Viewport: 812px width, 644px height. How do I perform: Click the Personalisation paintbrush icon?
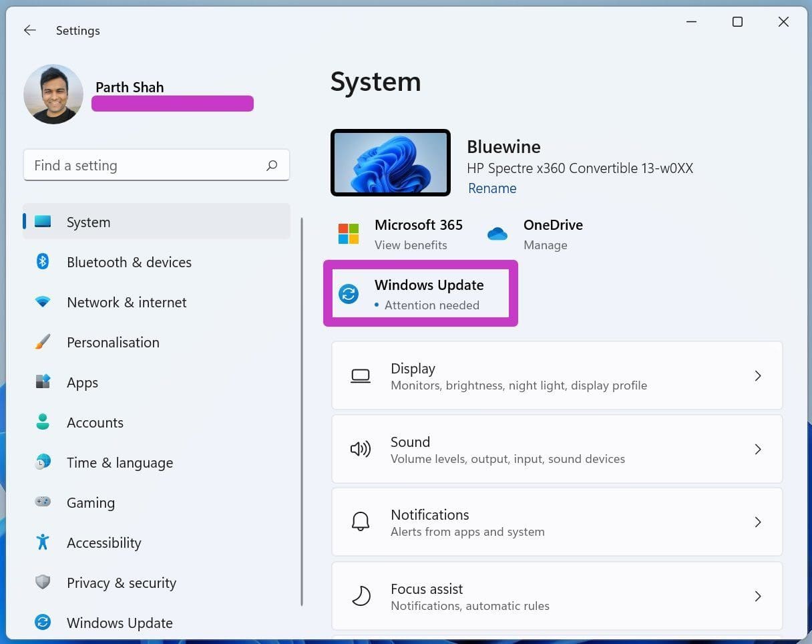[x=43, y=342]
